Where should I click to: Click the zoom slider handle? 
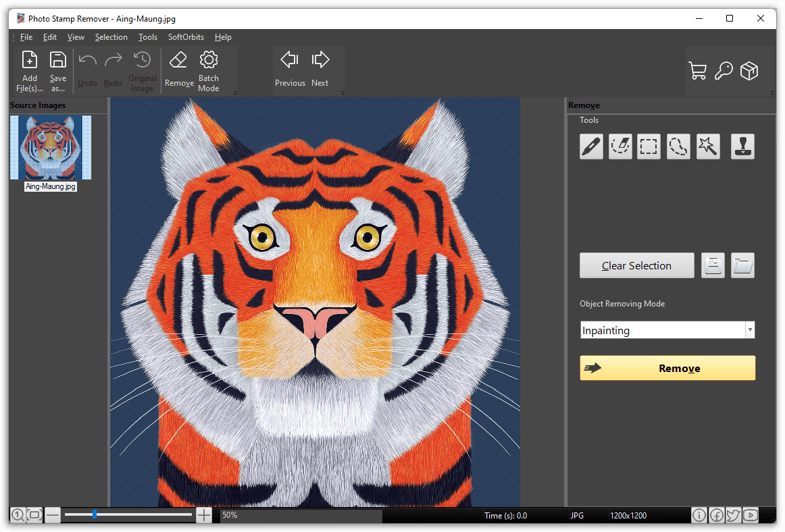(94, 514)
